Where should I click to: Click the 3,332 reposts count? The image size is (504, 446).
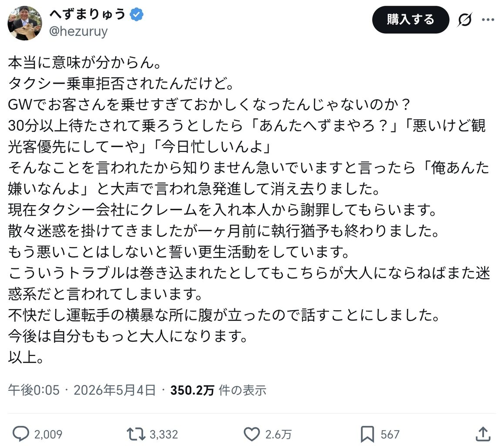pyautogui.click(x=164, y=434)
